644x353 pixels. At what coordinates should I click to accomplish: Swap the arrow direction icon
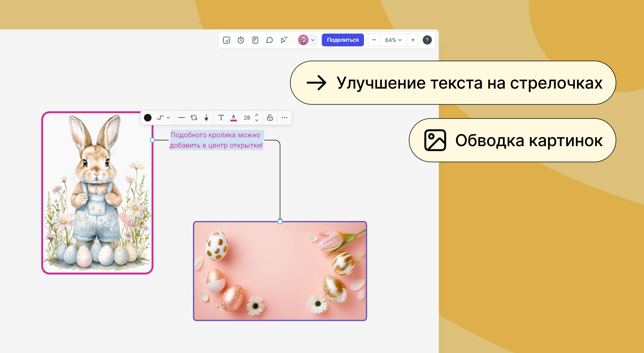tap(194, 118)
